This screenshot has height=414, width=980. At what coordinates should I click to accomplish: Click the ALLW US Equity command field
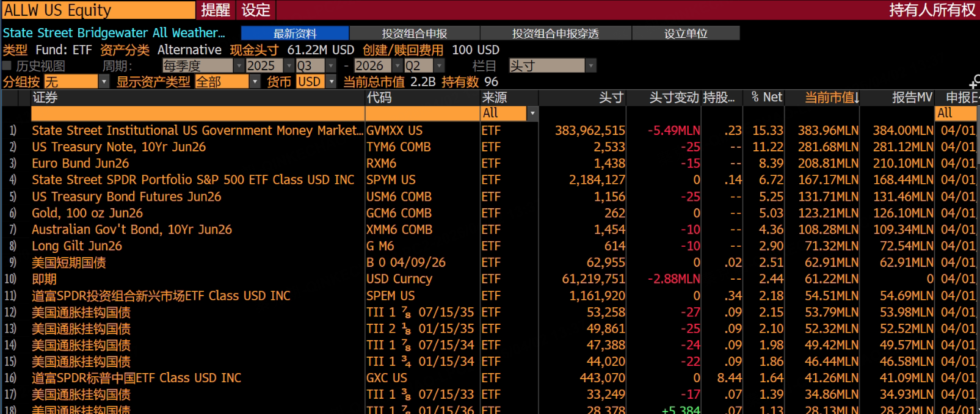coord(98,10)
